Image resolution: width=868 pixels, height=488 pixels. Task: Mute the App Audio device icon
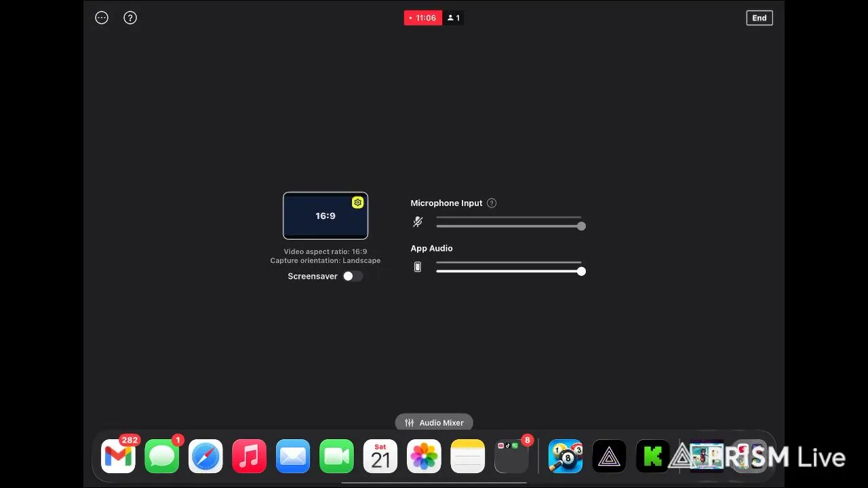(x=418, y=267)
